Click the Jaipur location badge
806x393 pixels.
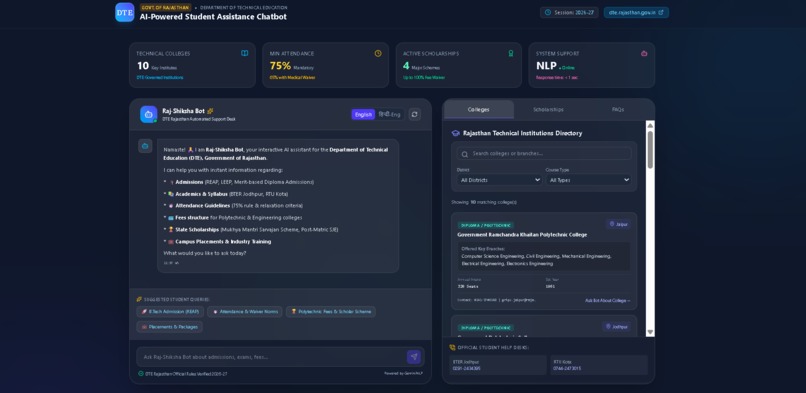[x=618, y=224]
